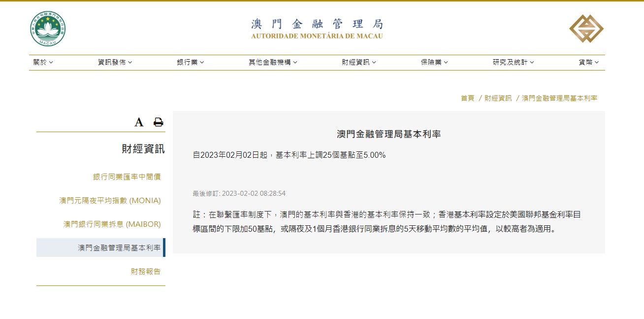The image size is (644, 319).
Task: Expand the 關於 dropdown menu
Action: tap(43, 62)
